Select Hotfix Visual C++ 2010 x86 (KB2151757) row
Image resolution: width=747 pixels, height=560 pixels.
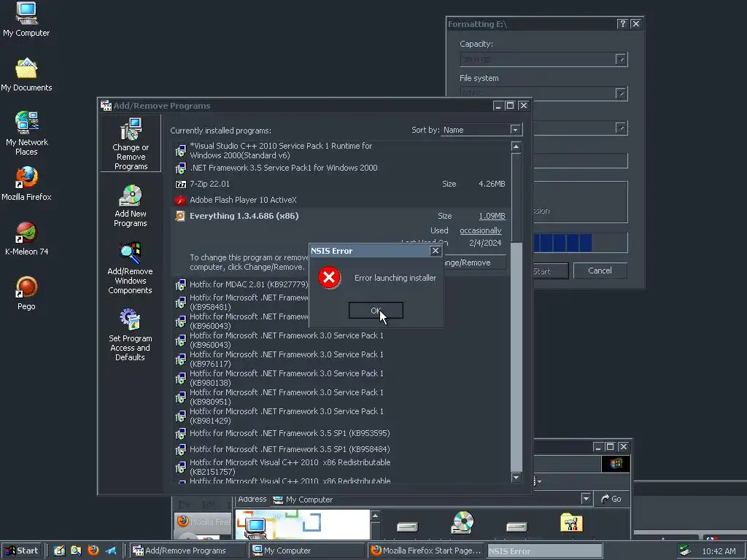coord(340,467)
